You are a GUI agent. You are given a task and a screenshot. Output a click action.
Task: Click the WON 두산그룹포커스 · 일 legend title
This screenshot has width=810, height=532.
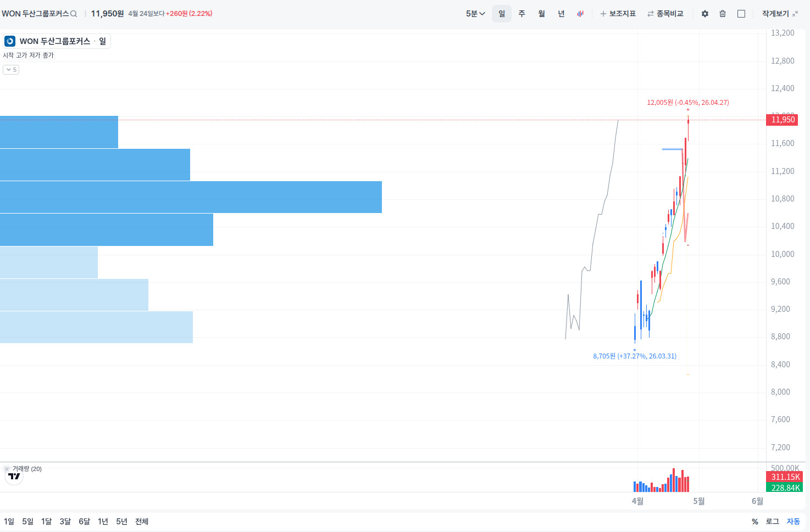click(63, 41)
